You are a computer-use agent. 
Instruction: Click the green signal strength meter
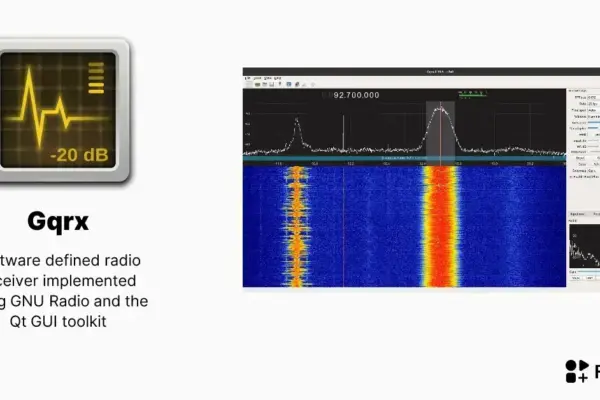point(473,93)
